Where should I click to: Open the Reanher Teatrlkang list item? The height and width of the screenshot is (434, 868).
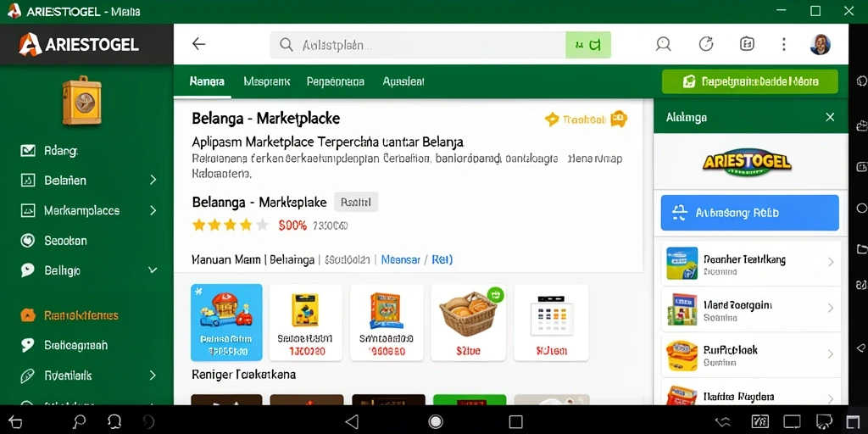click(x=751, y=263)
